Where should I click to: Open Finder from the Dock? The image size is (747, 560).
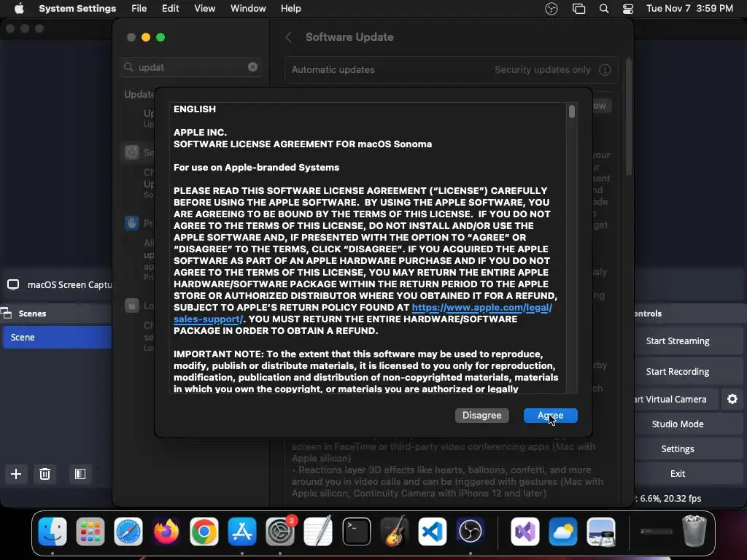coord(53,532)
